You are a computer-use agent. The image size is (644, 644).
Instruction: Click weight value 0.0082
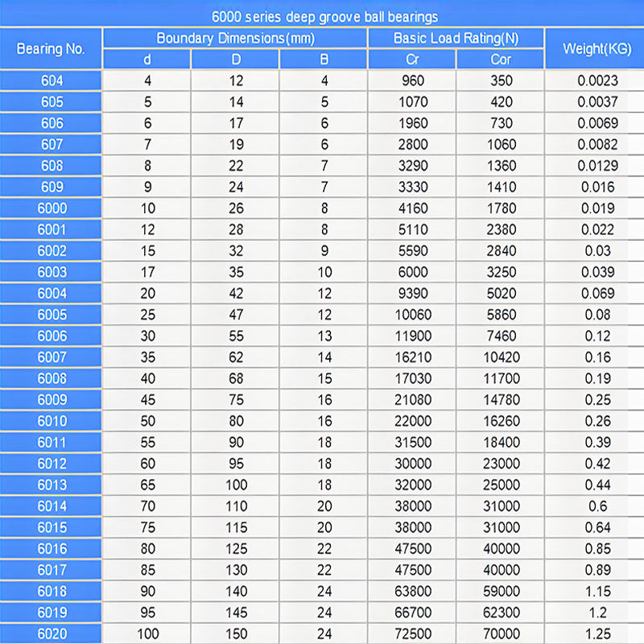click(x=597, y=145)
